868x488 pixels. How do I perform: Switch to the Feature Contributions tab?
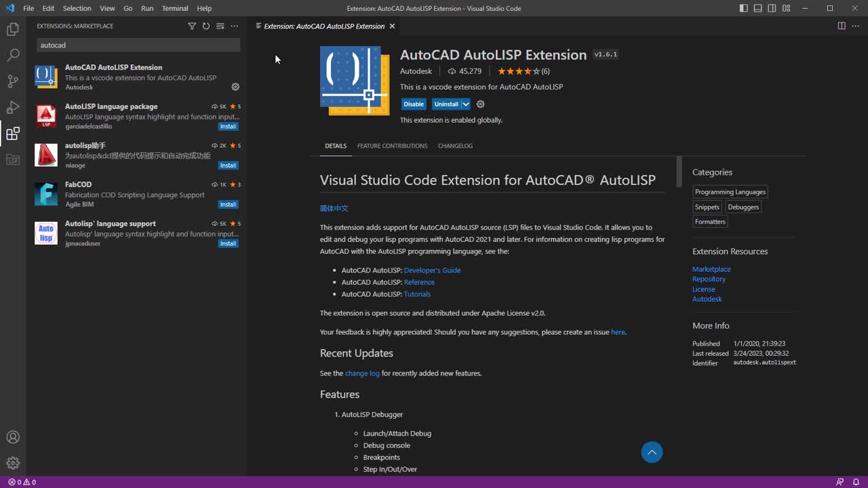[392, 146]
